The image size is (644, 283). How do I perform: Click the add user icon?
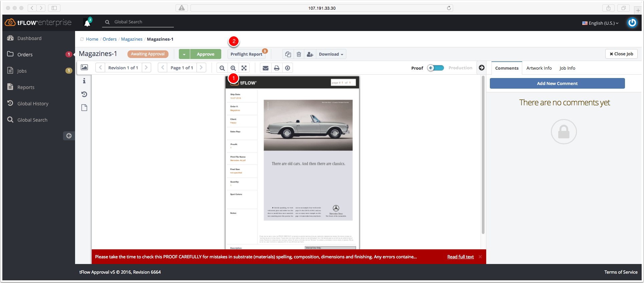(x=310, y=54)
